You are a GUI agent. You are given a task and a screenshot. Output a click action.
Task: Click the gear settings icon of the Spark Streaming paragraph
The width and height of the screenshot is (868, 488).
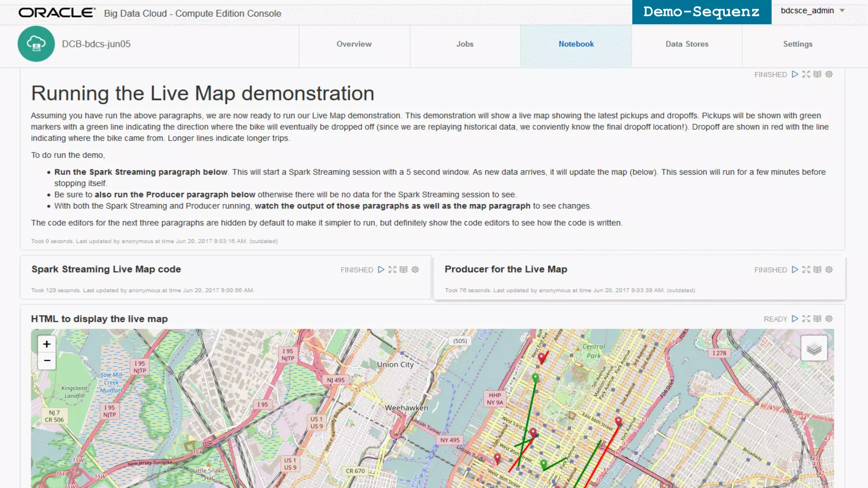click(415, 270)
